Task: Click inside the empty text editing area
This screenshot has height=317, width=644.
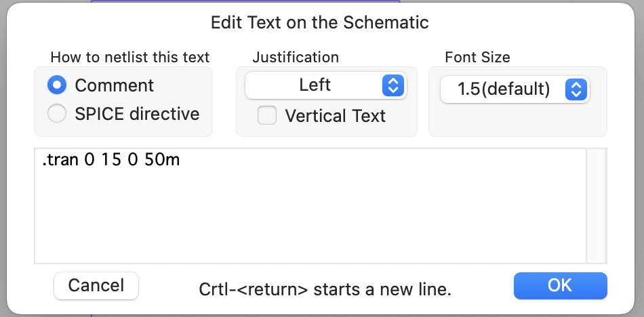Action: coord(310,217)
